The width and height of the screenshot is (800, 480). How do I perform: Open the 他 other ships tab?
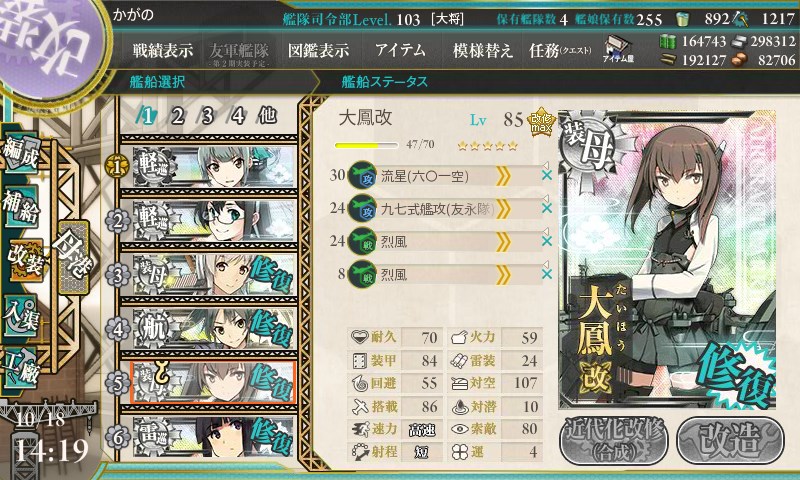[x=267, y=116]
